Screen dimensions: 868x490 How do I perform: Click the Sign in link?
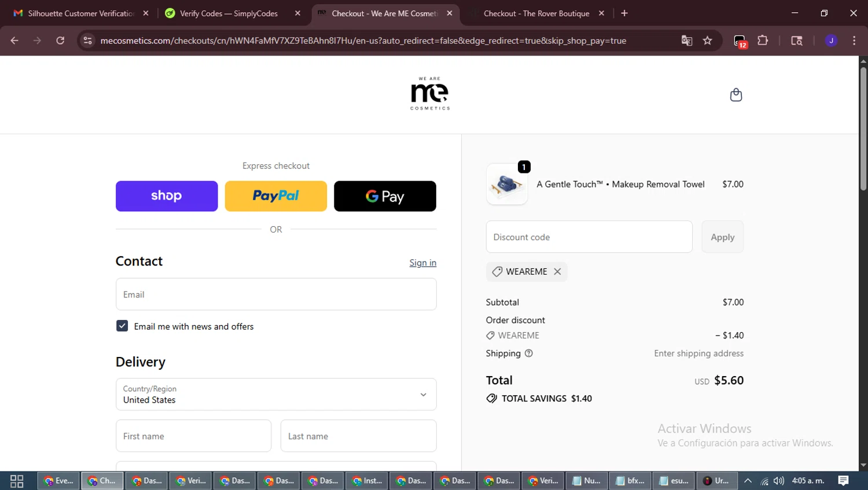pos(423,263)
